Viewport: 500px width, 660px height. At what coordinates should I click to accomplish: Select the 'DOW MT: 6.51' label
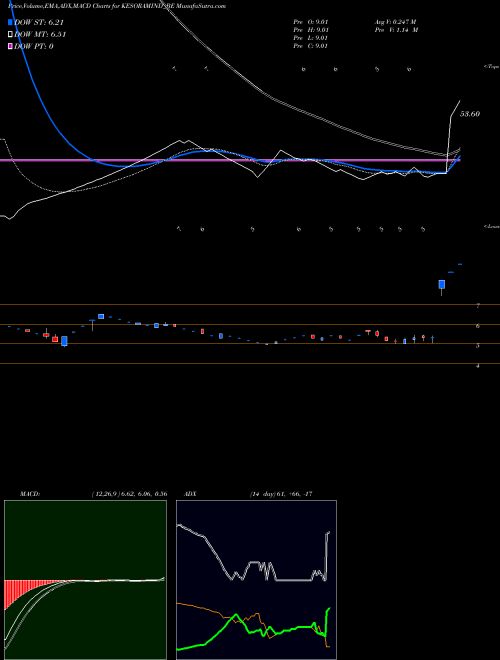40,35
